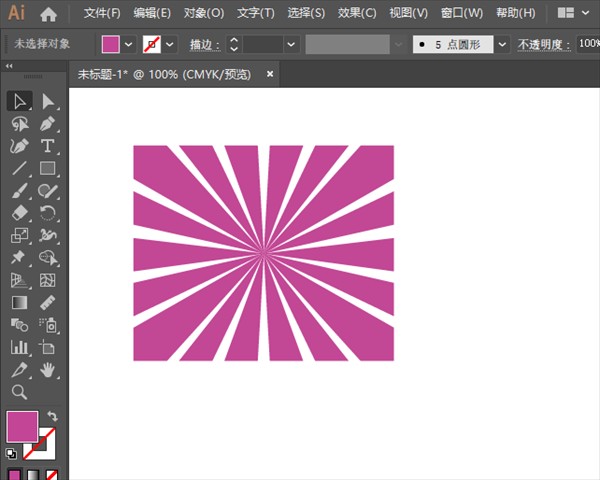Image resolution: width=600 pixels, height=480 pixels.
Task: Swap fill and stroke colors
Action: 52,416
